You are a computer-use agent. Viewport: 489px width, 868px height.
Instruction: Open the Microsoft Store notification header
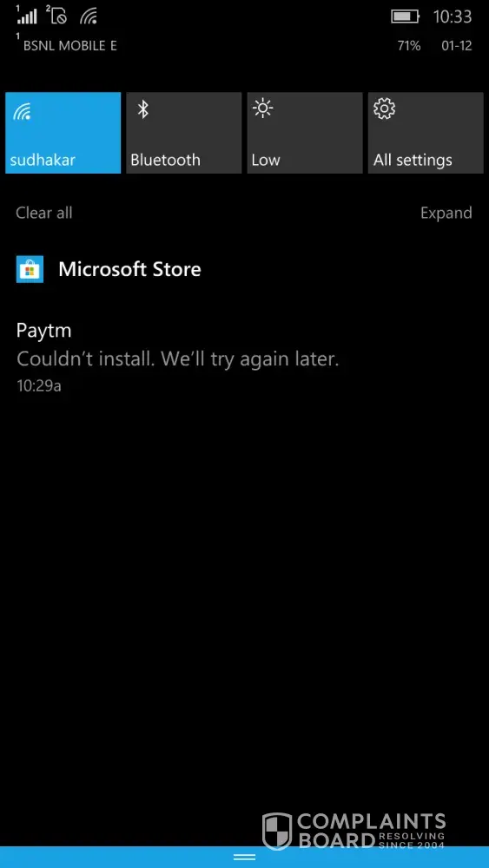pyautogui.click(x=129, y=270)
